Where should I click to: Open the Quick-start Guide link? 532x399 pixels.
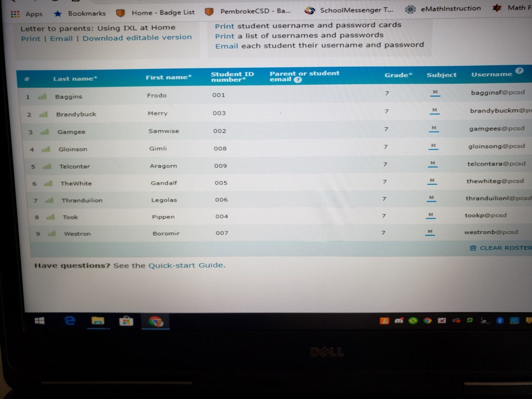[x=185, y=265]
